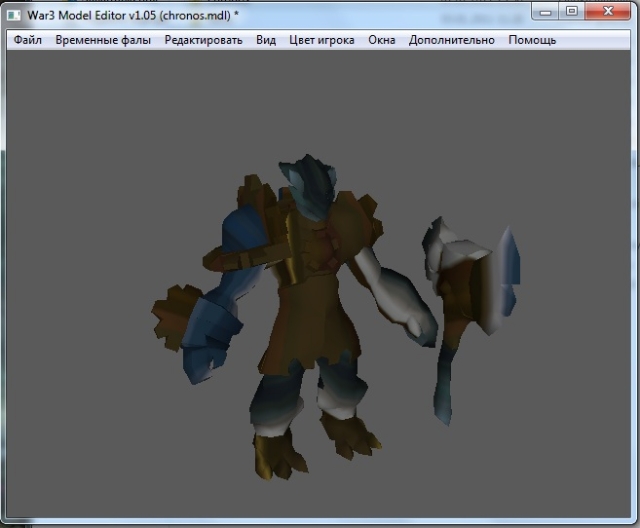640x528 pixels.
Task: Minimize the War3 Model Editor window
Action: tap(545, 11)
